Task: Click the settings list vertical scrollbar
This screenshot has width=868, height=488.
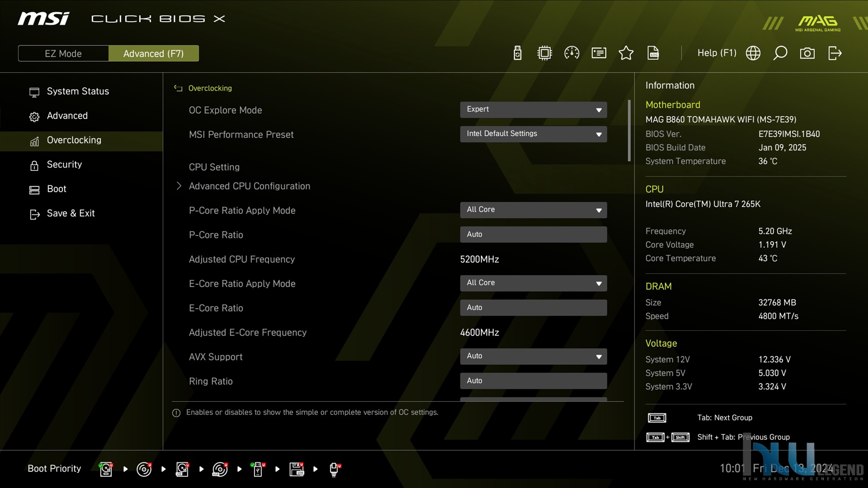Action: [x=629, y=130]
